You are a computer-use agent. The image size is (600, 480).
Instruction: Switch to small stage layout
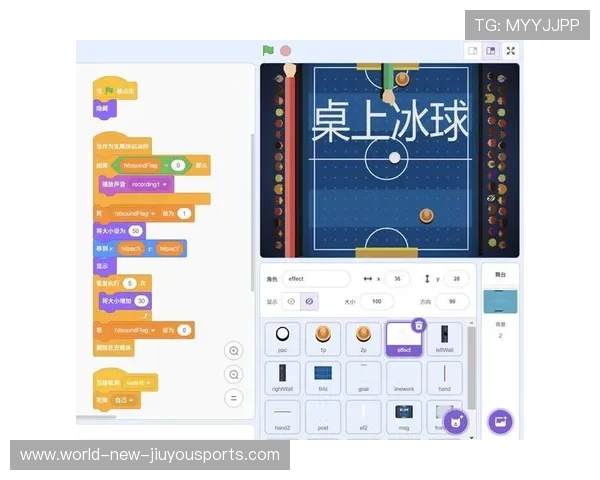click(473, 51)
